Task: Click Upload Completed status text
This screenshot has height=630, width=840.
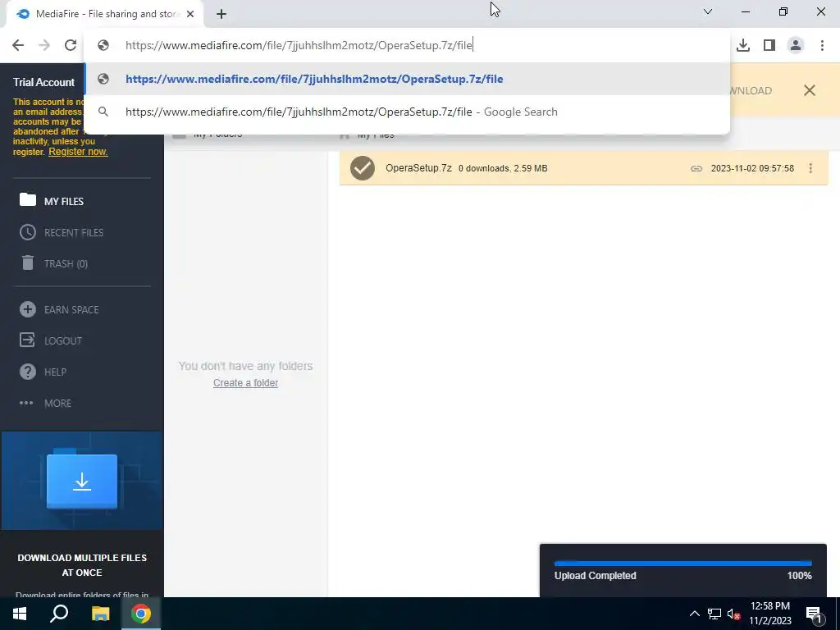Action: click(596, 576)
